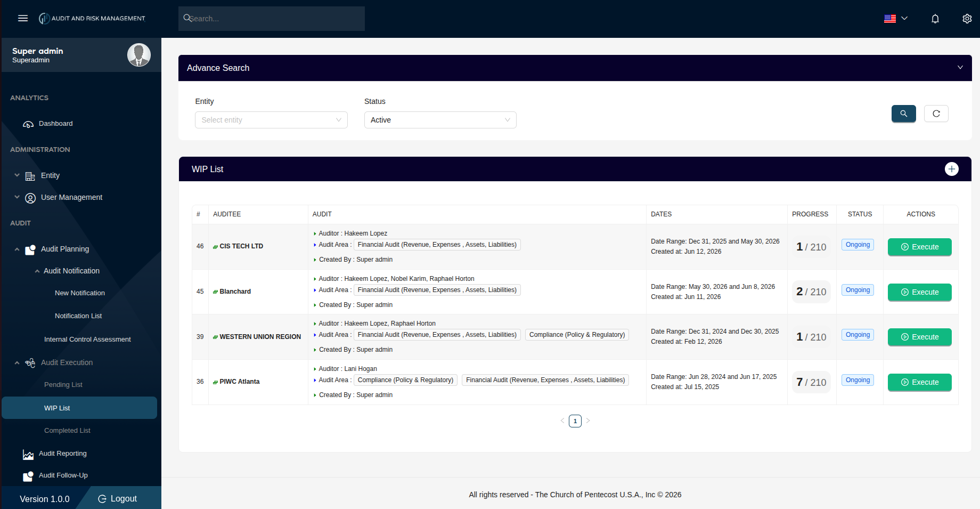Click the reset refresh button

[x=936, y=114]
